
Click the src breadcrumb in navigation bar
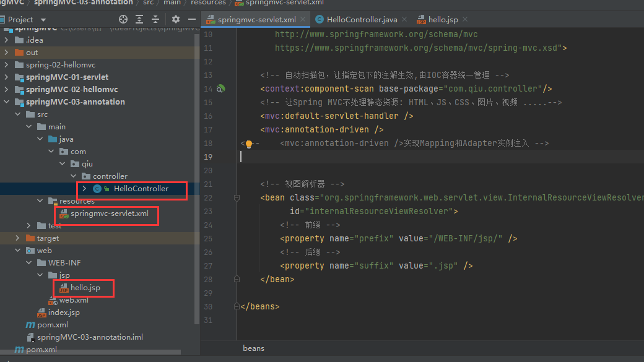pos(148,2)
